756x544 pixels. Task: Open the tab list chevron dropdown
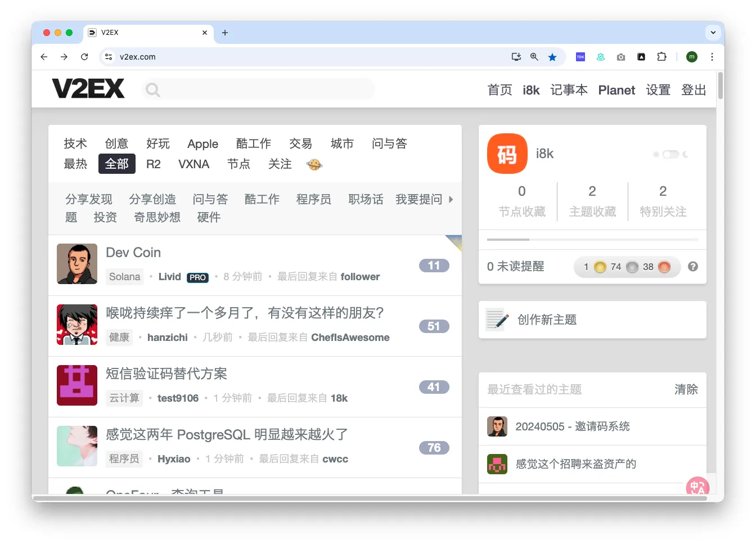tap(713, 32)
